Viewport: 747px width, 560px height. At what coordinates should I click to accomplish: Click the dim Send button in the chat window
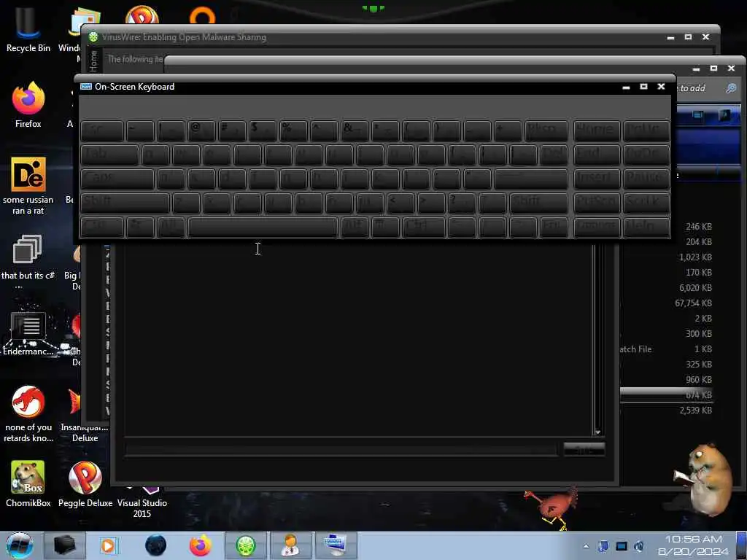pyautogui.click(x=584, y=449)
